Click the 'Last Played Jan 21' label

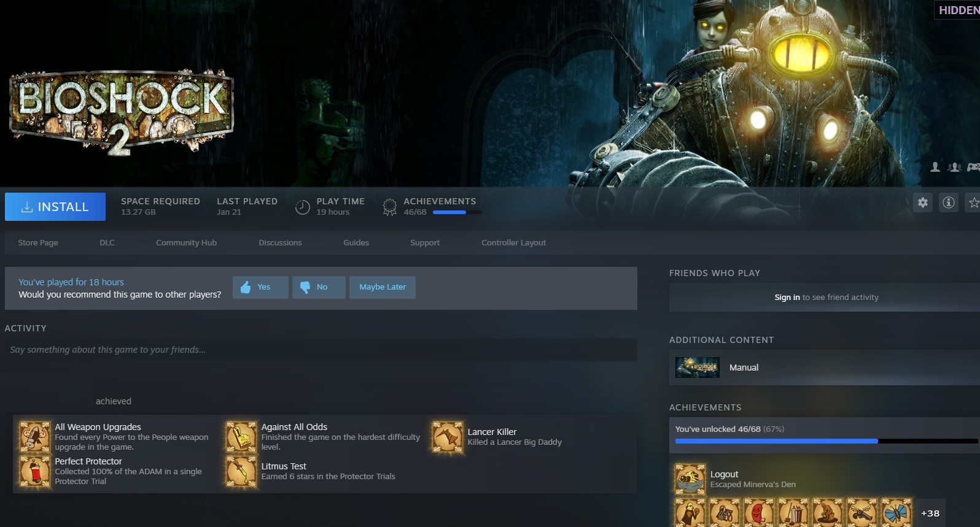click(x=247, y=206)
